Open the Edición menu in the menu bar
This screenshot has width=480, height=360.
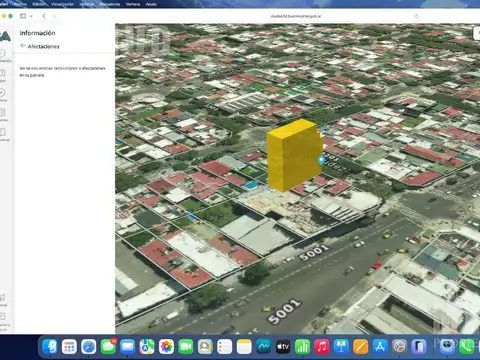coord(39,4)
